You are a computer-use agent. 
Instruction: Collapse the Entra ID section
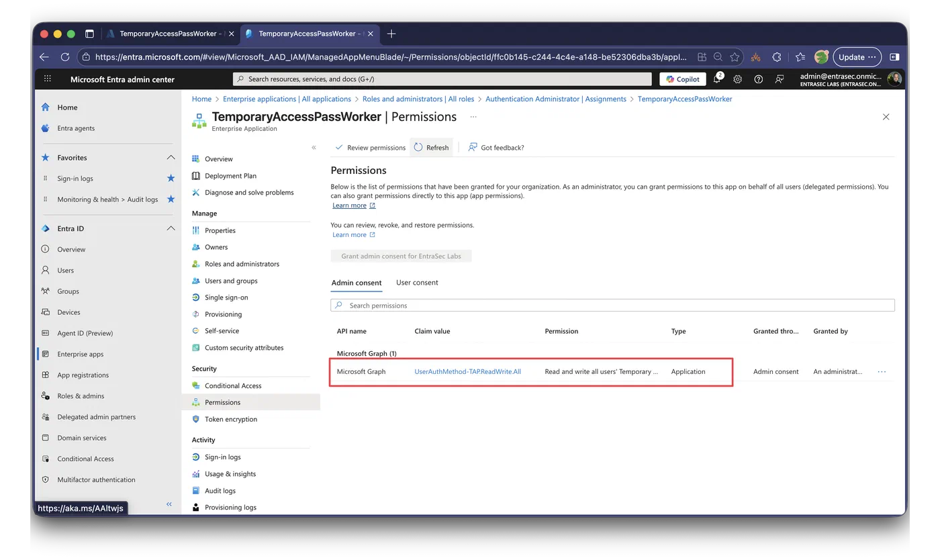coord(171,229)
